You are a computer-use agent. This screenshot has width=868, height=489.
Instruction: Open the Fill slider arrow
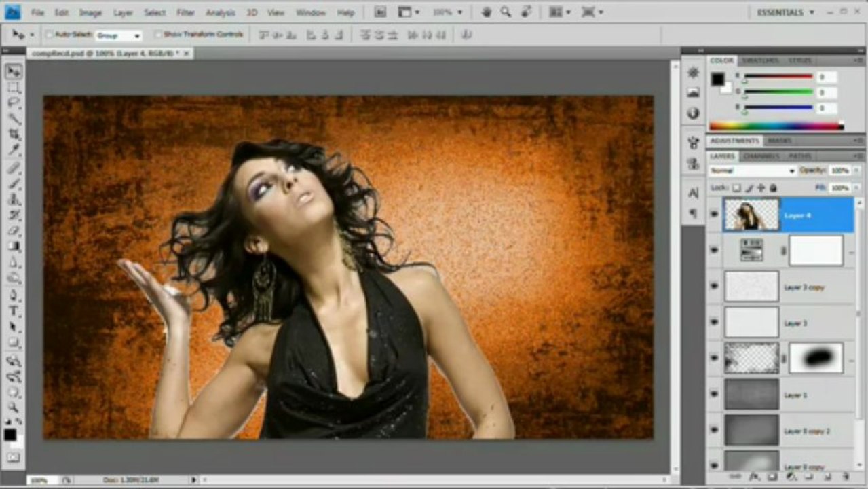856,187
